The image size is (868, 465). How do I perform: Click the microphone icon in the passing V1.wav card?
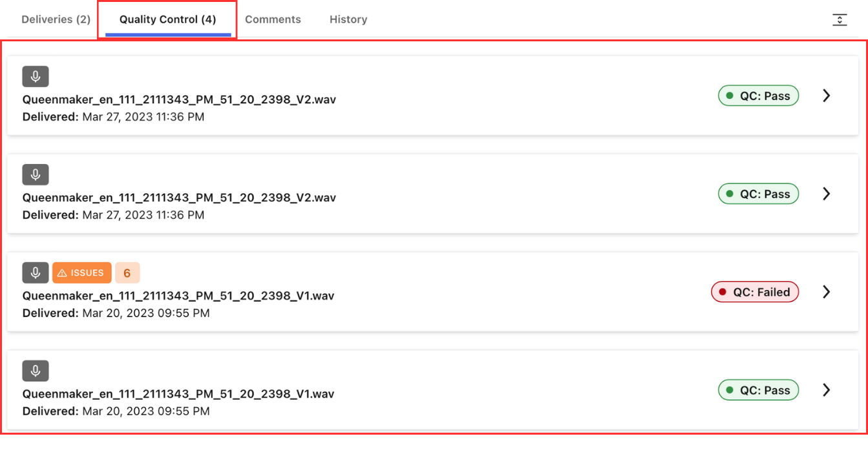(36, 371)
